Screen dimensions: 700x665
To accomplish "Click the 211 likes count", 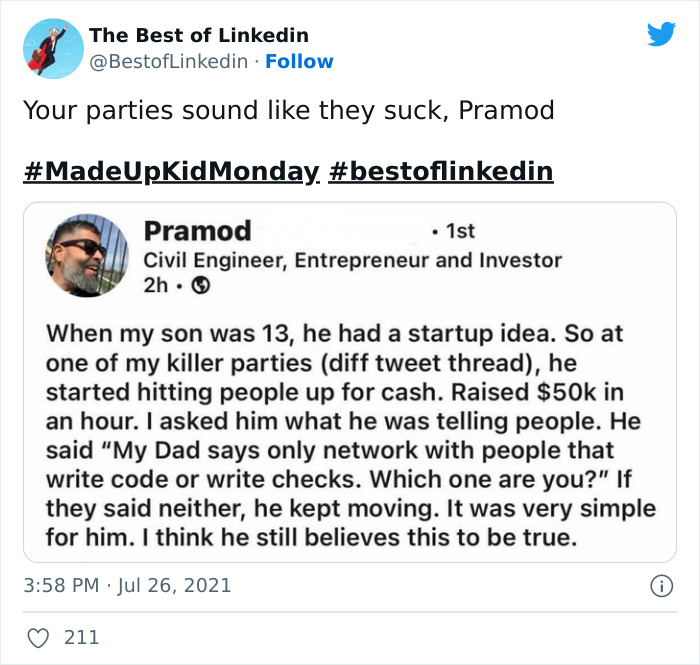I will (x=81, y=636).
